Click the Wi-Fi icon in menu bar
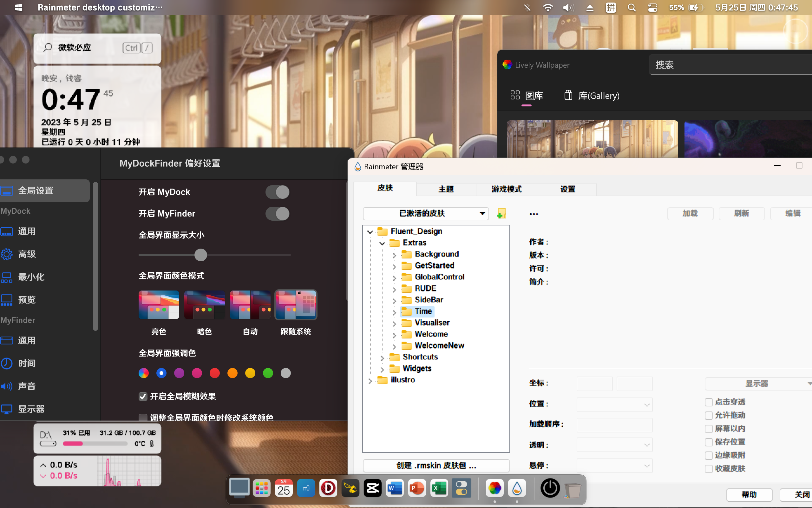Screen dimensions: 812x508 point(547,7)
